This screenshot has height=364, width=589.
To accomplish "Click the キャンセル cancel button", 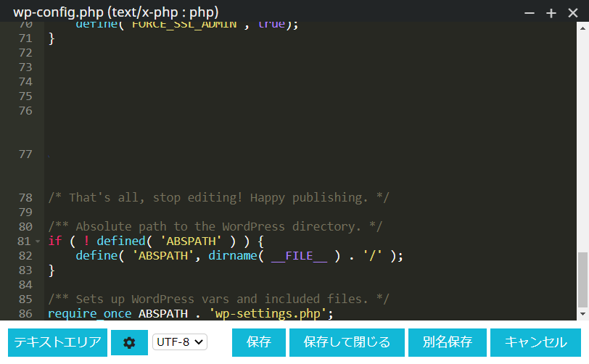I will point(535,342).
